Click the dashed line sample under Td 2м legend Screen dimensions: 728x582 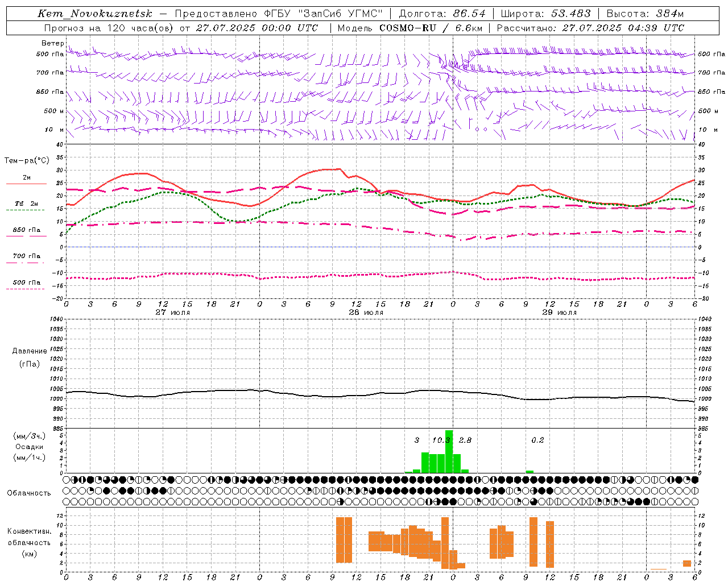pos(26,210)
